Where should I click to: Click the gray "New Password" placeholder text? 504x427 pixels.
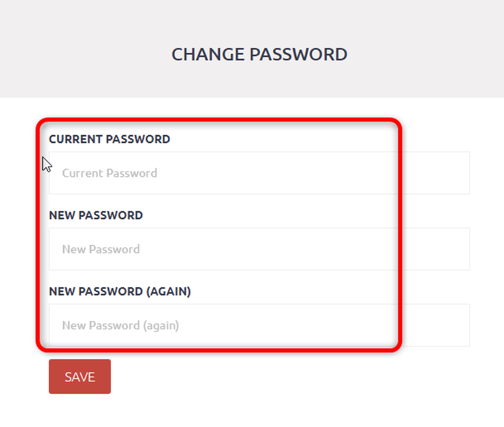point(101,249)
